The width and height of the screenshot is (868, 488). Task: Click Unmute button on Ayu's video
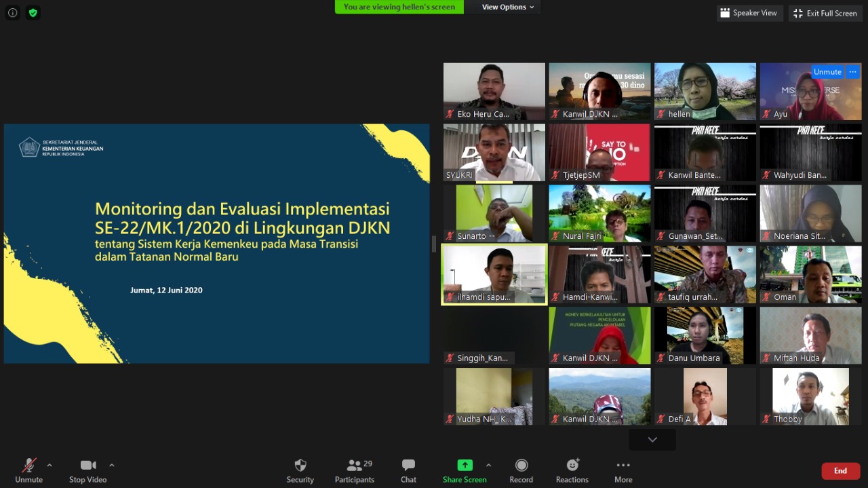827,72
